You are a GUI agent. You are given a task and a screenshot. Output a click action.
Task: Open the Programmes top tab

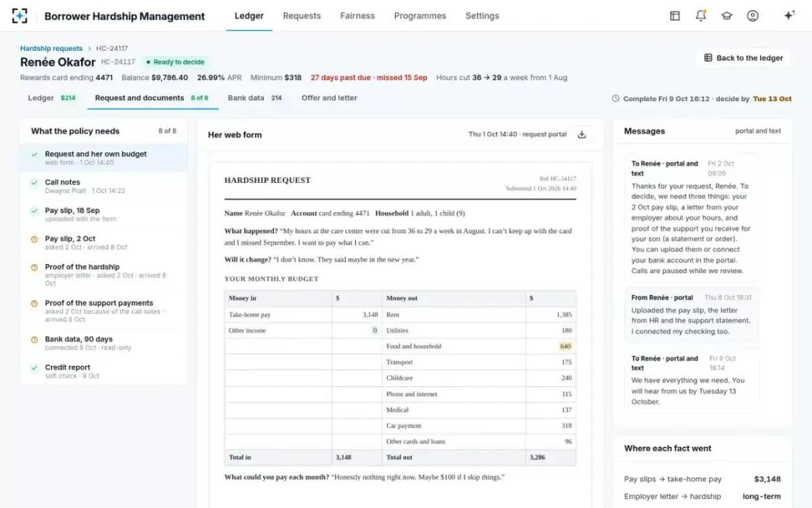point(420,16)
